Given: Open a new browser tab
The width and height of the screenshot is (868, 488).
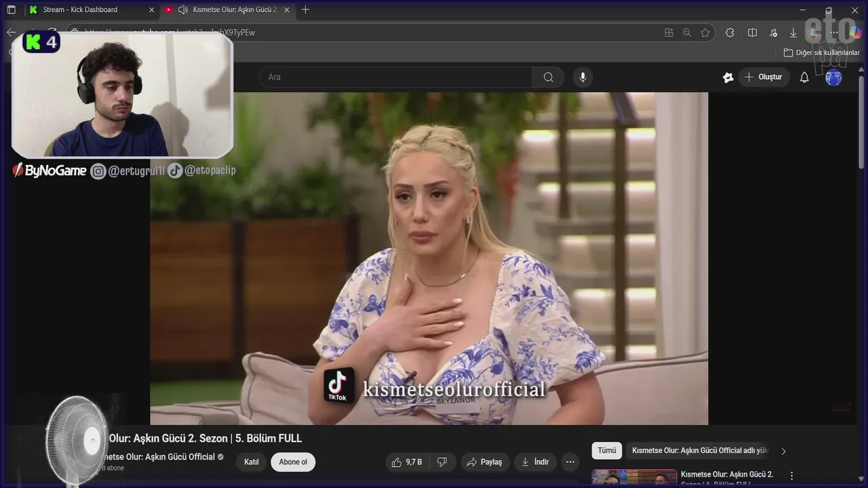Looking at the screenshot, I should click(x=305, y=9).
